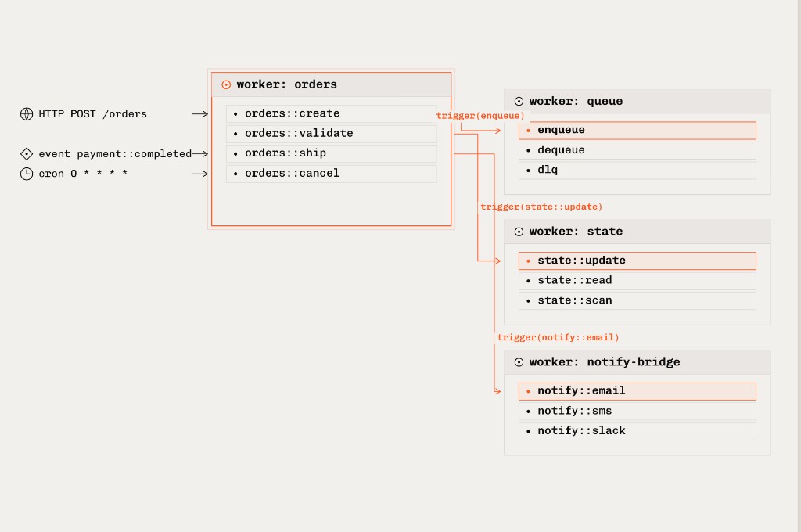The width and height of the screenshot is (801, 532).
Task: Click the globe icon beside HTTP POST /orders
Action: click(x=27, y=114)
